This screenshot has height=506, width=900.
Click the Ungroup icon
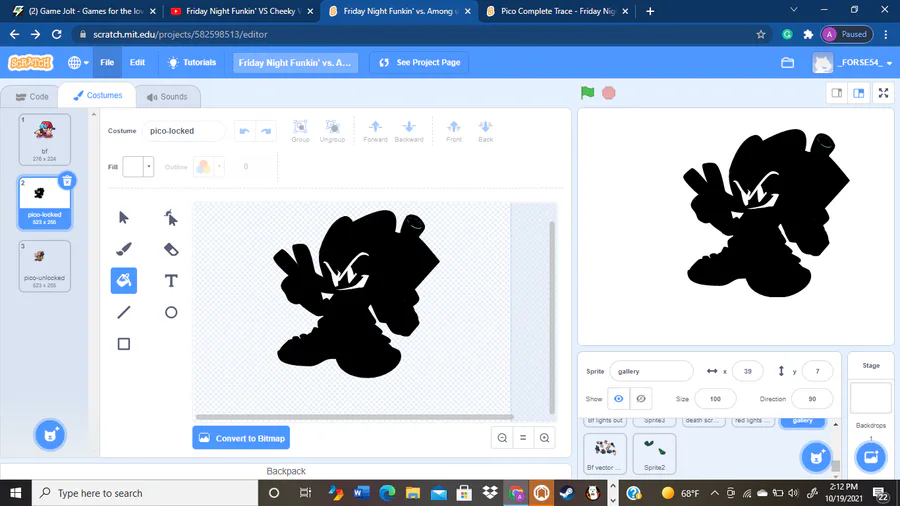tap(332, 131)
